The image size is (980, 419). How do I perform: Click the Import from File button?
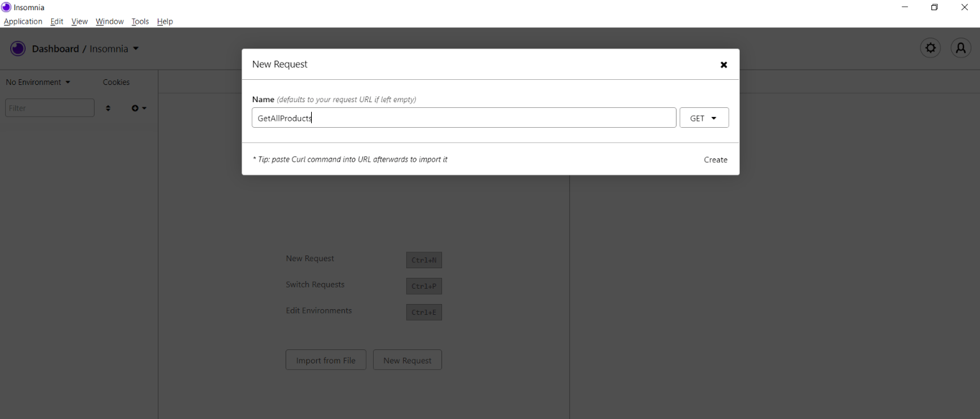(326, 360)
